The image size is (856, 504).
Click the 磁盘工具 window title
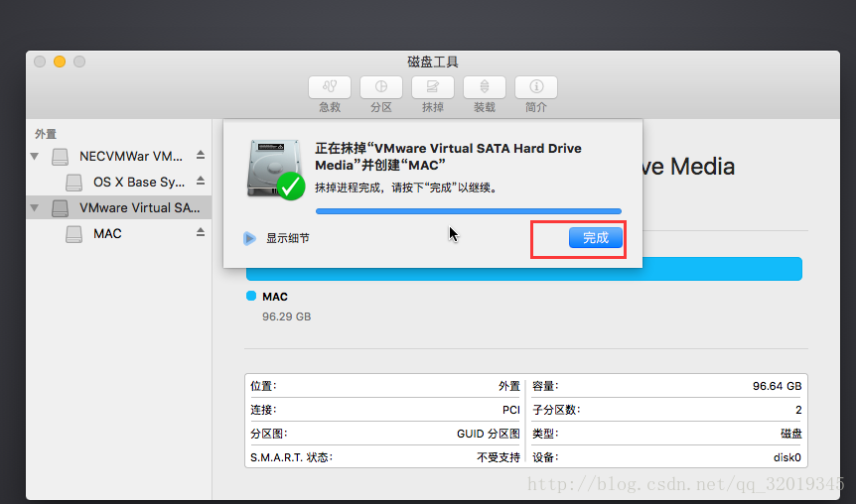[x=433, y=62]
